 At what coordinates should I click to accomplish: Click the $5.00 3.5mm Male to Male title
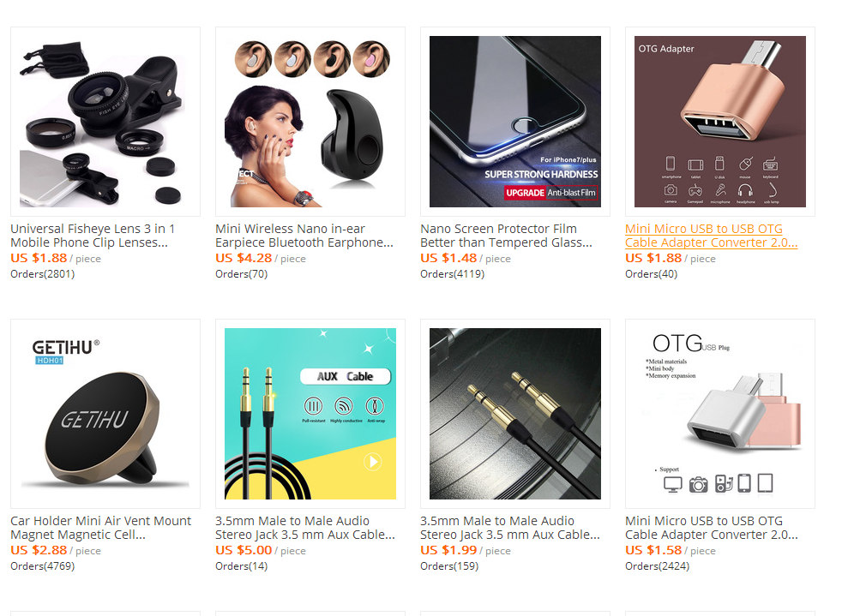(305, 528)
